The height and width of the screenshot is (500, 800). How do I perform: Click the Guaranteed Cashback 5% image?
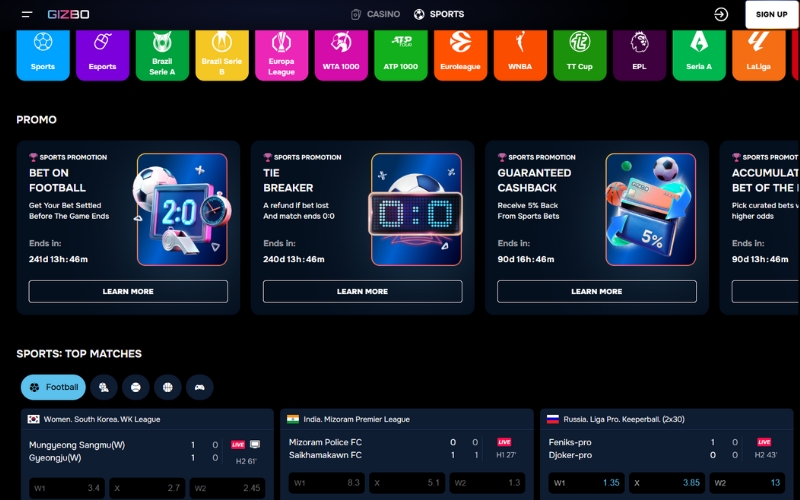coord(651,209)
